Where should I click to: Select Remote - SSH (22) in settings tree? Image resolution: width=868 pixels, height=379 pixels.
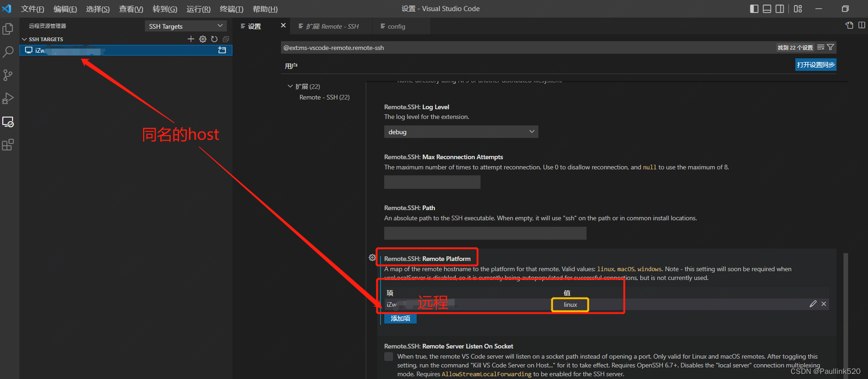325,97
